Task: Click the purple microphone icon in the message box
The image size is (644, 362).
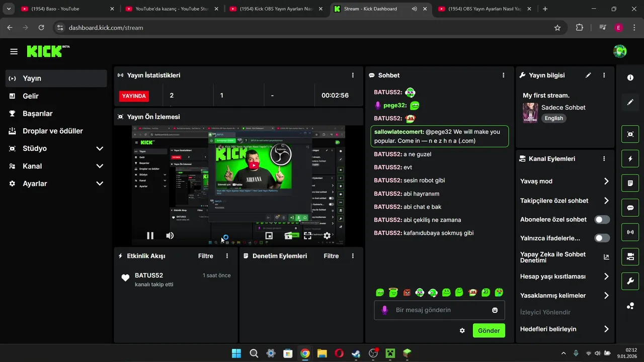Action: tap(384, 310)
